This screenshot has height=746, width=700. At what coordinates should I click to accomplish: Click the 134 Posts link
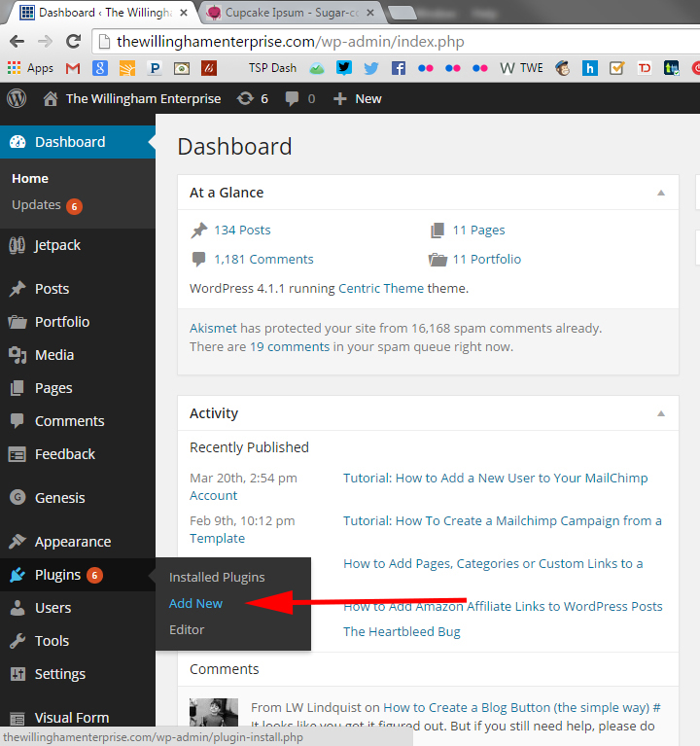[x=242, y=231]
